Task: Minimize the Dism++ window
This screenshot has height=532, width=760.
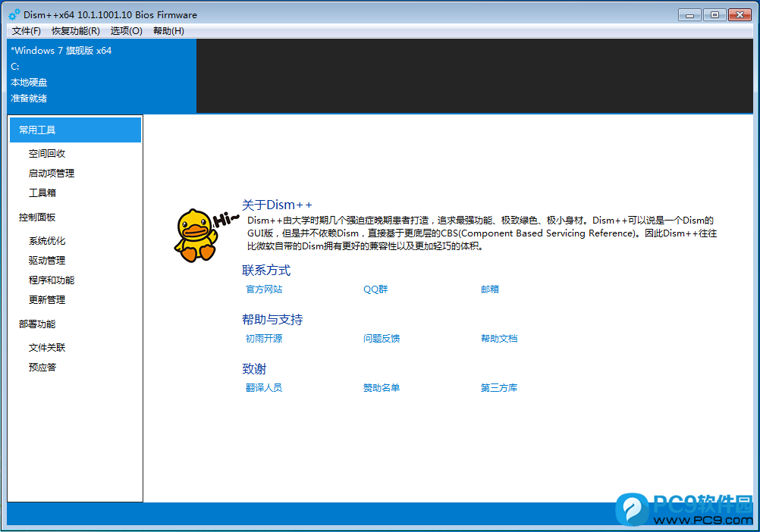Action: (689, 15)
